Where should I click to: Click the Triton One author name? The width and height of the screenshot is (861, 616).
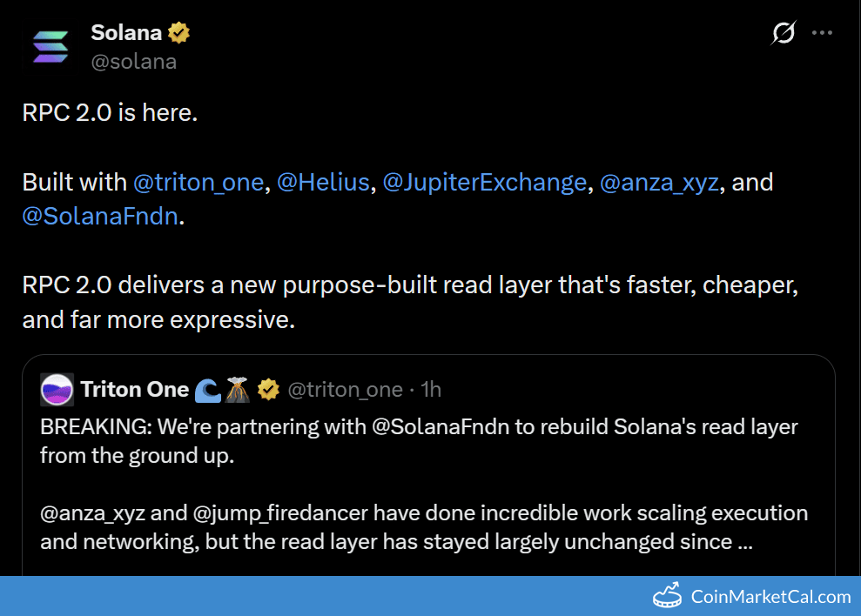(x=135, y=390)
